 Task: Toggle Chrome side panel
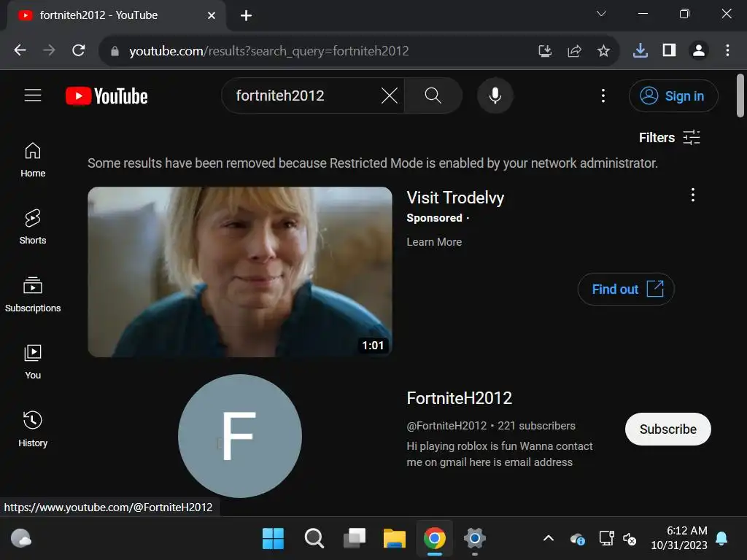[670, 50]
